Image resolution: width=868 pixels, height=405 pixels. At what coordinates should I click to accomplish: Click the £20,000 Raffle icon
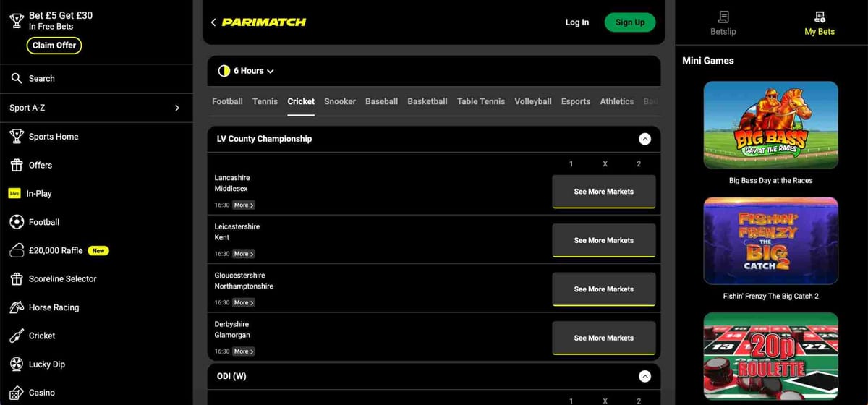click(x=17, y=250)
